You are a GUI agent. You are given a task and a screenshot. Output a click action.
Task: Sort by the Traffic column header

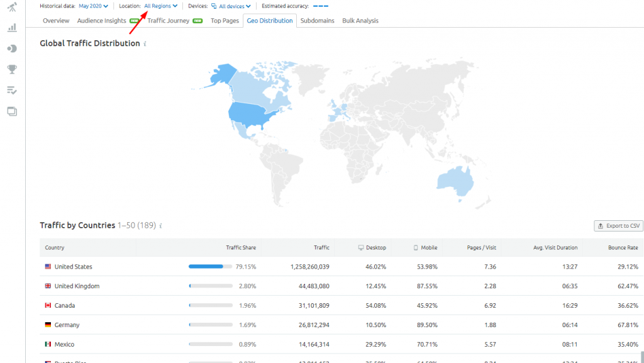pyautogui.click(x=321, y=248)
